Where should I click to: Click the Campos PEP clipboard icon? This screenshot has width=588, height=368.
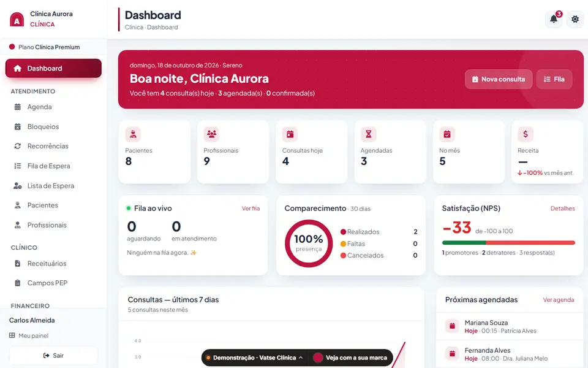[x=18, y=283]
